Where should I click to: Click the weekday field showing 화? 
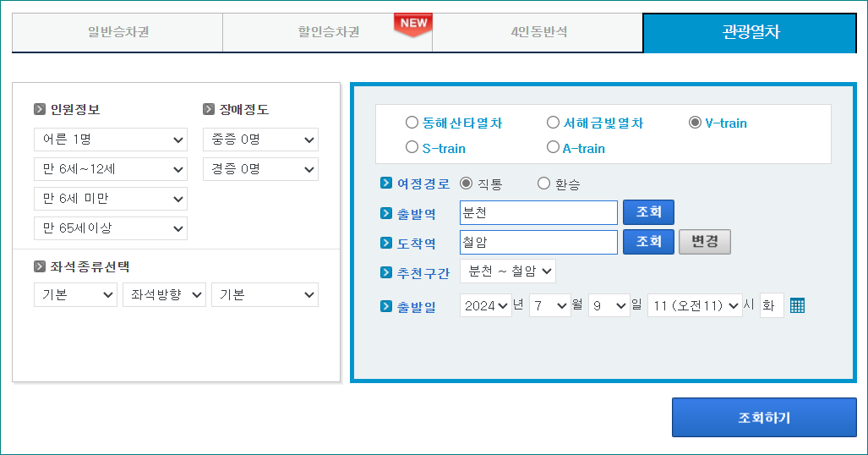[x=772, y=305]
